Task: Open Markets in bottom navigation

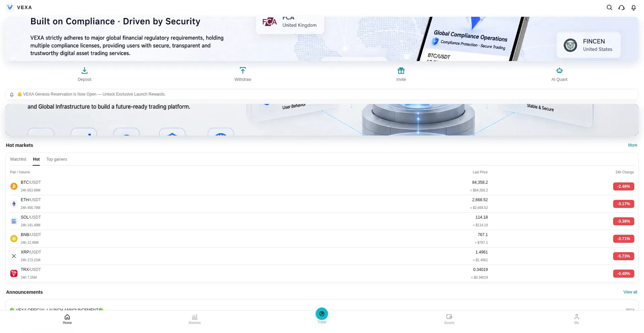Action: coord(195,319)
